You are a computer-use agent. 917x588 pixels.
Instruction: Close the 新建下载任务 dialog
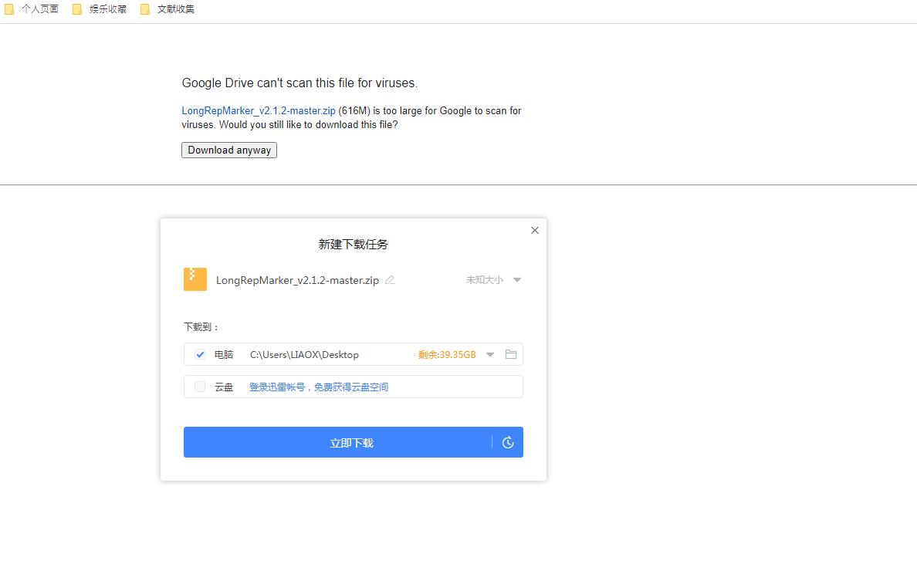(x=534, y=230)
